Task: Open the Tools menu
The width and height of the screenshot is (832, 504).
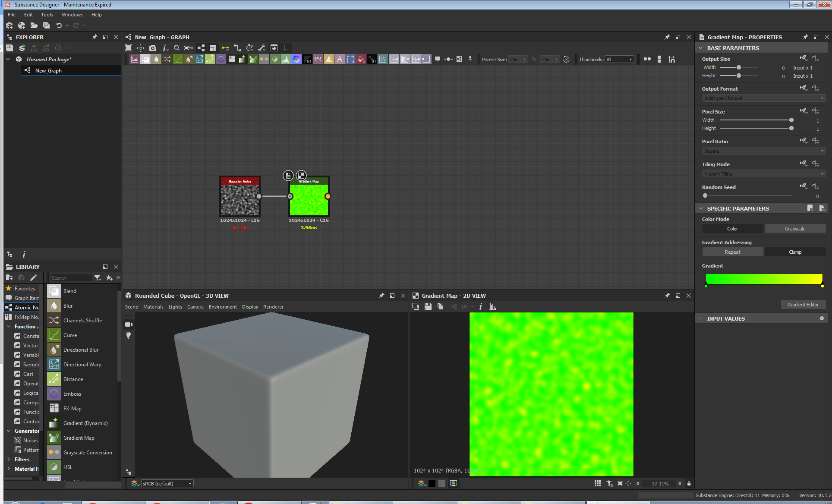Action: [47, 14]
